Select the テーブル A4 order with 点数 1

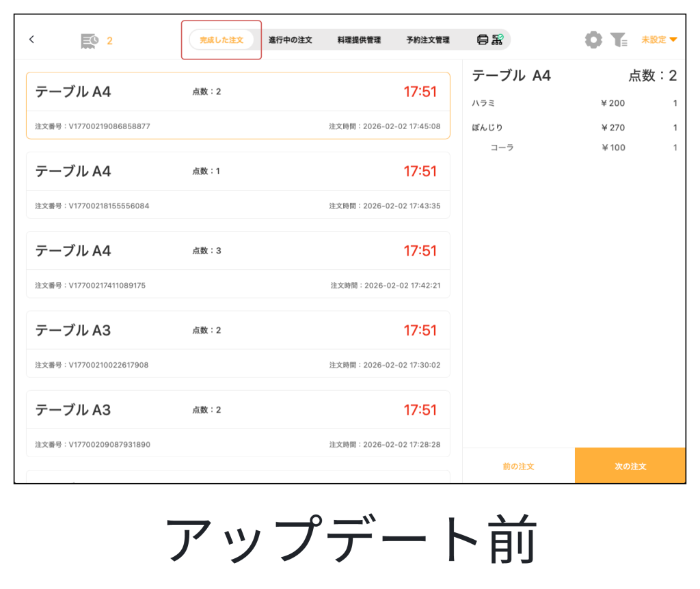coord(238,185)
